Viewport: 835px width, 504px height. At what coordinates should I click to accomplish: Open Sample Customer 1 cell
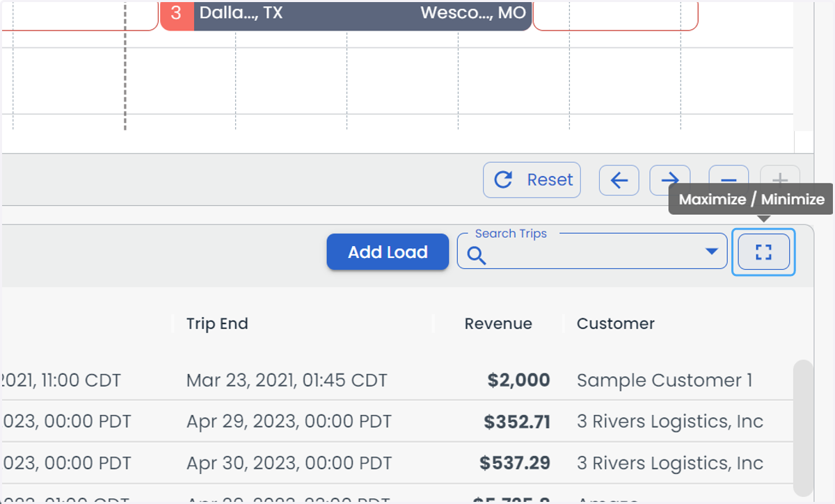[665, 380]
